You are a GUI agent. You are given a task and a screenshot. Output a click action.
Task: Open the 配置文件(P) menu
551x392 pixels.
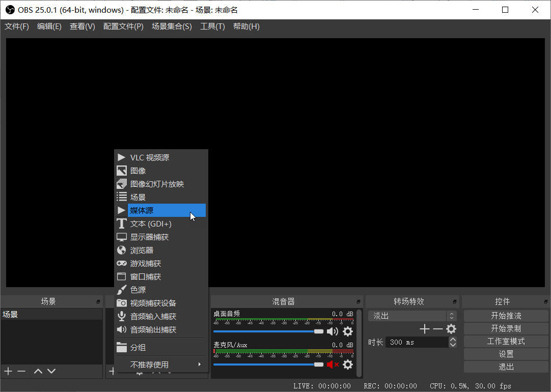pyautogui.click(x=123, y=26)
